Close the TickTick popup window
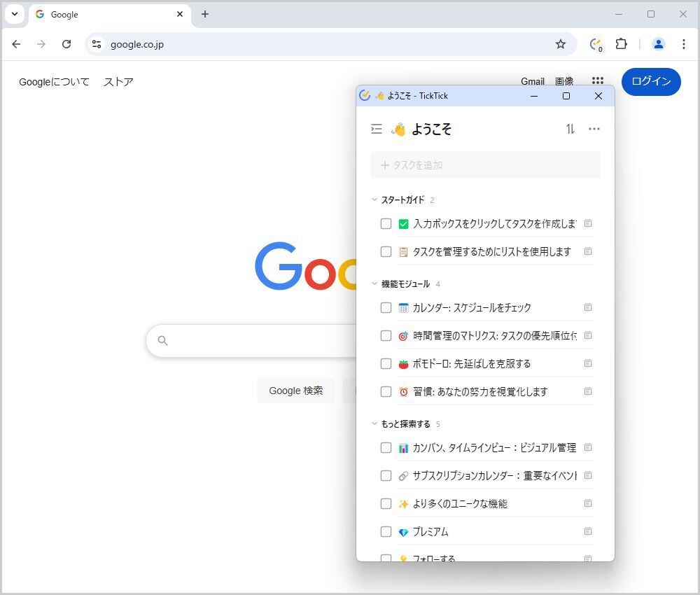 click(x=598, y=96)
